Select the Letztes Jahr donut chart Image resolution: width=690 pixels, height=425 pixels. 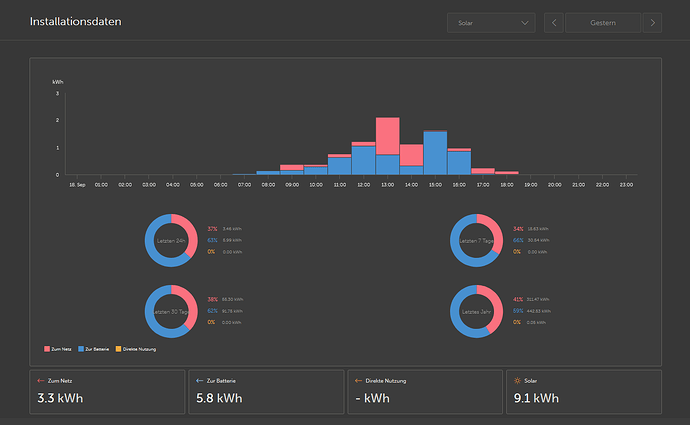[476, 311]
